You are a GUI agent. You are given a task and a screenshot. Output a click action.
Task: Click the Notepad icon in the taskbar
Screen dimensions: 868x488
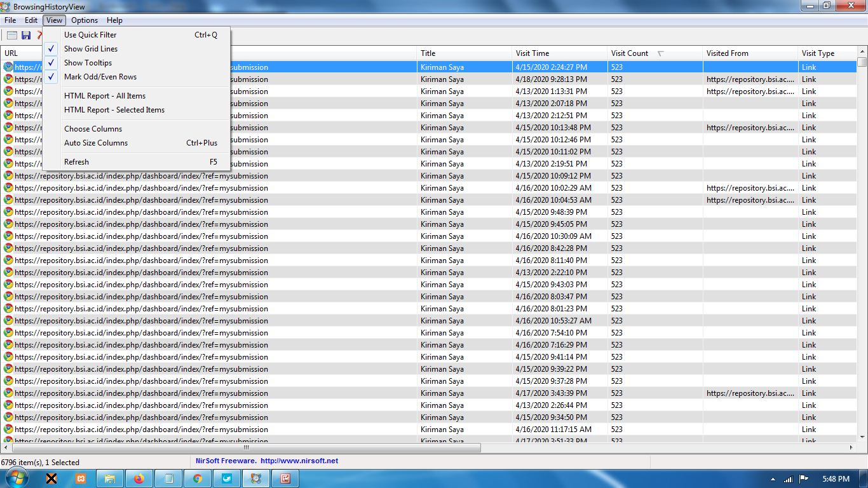tap(168, 478)
